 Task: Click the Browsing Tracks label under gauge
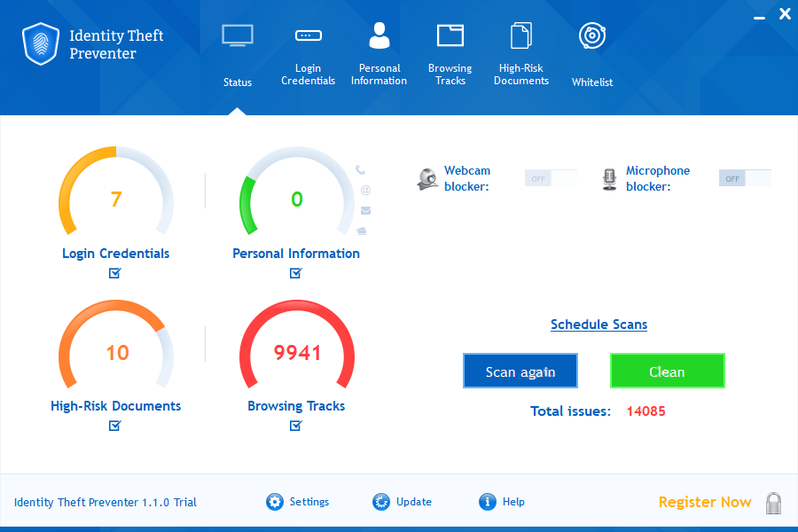click(296, 406)
